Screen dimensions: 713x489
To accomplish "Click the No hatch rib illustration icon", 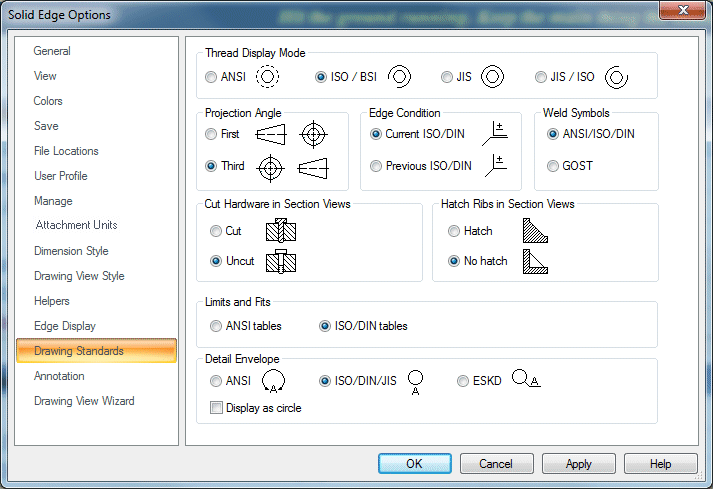I will click(535, 261).
